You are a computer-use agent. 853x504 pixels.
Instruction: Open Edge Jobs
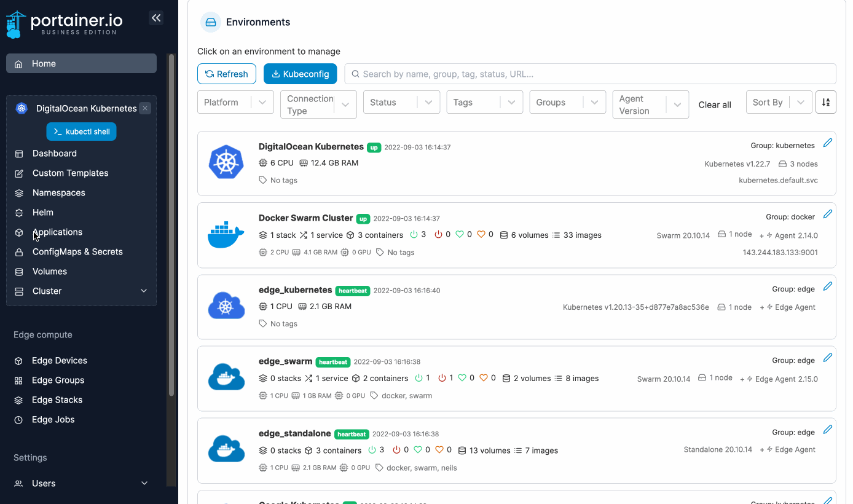click(x=53, y=420)
